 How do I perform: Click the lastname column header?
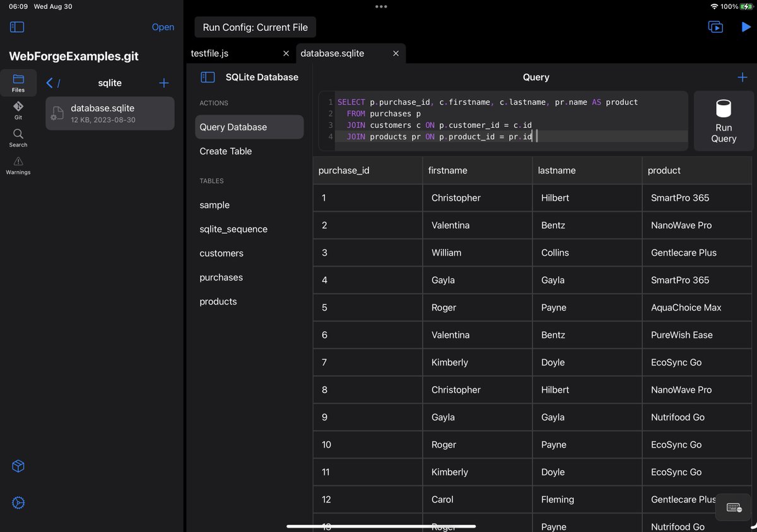tap(587, 170)
